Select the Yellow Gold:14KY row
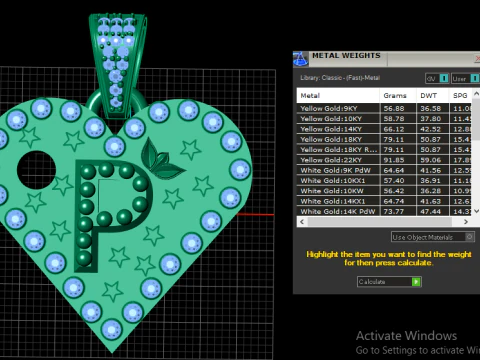Image resolution: width=480 pixels, height=360 pixels. (x=384, y=129)
